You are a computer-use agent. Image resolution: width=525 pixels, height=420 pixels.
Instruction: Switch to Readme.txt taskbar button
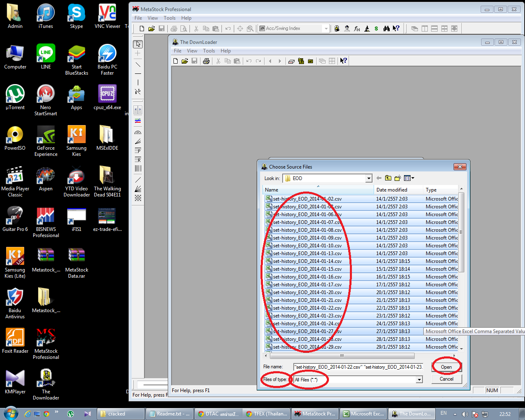point(169,414)
